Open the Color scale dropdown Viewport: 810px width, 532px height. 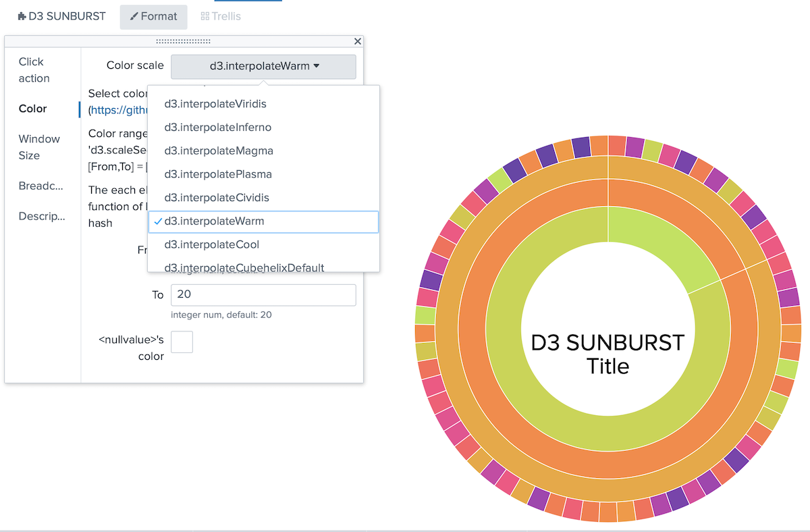pyautogui.click(x=263, y=66)
